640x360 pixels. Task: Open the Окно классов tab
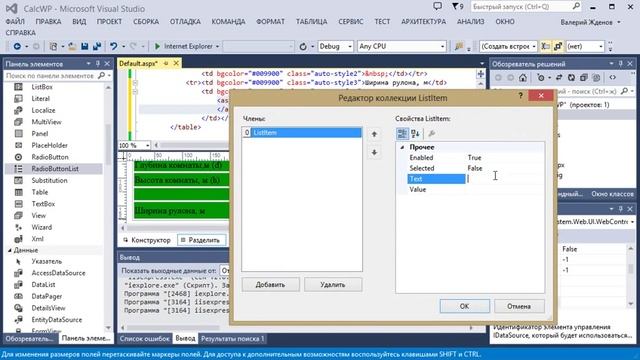tap(612, 194)
